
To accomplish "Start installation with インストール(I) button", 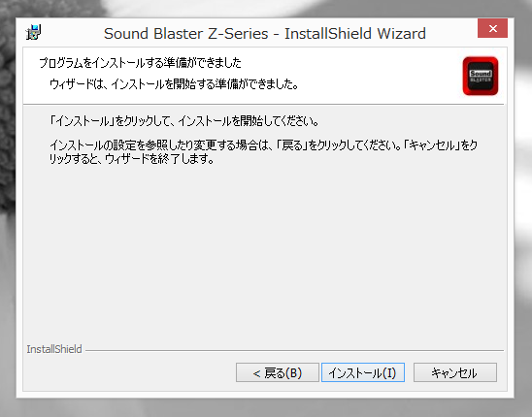I will (x=363, y=372).
